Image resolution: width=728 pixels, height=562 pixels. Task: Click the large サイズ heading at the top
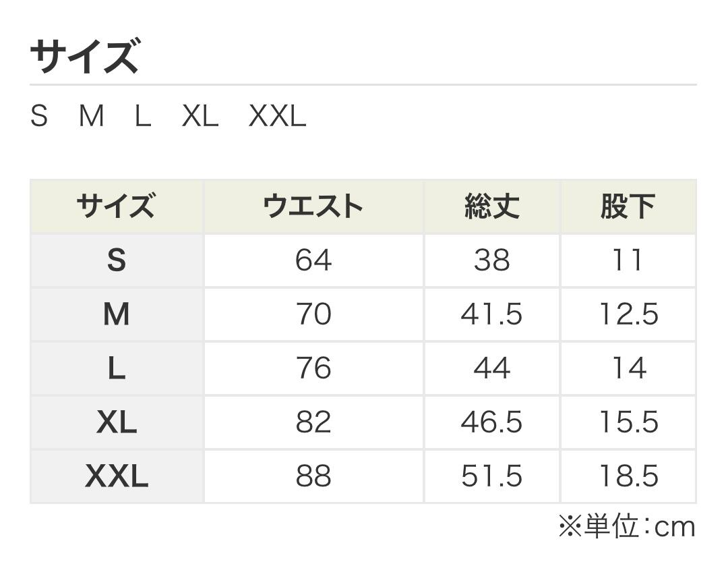(84, 57)
